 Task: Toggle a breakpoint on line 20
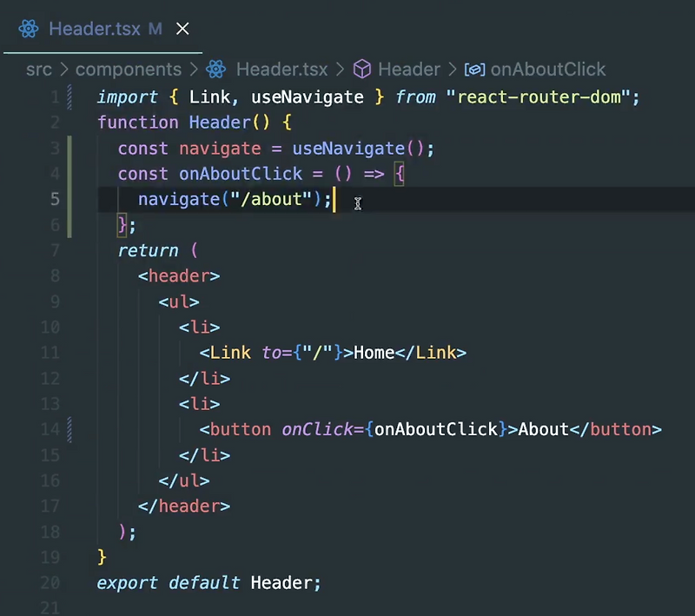(x=35, y=583)
